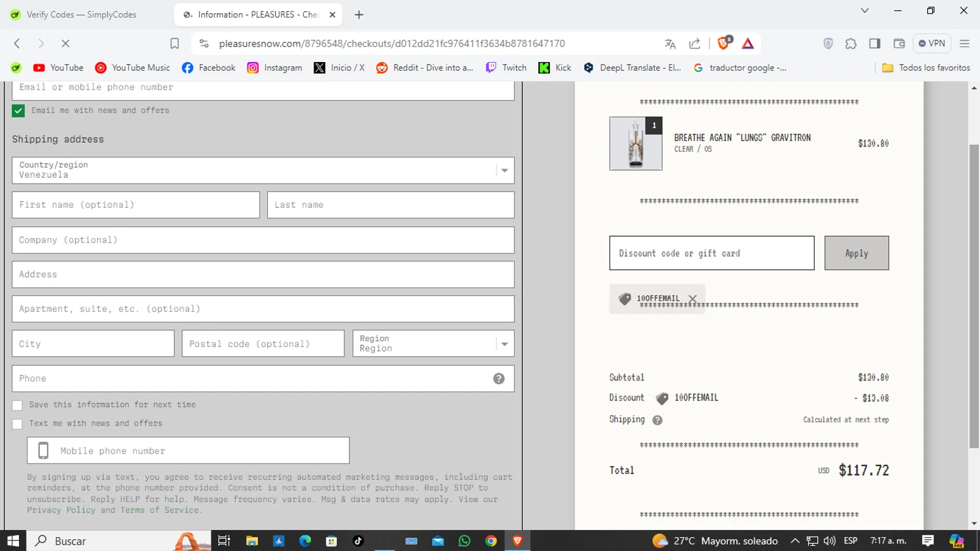The image size is (980, 551).
Task: Click the page vertical scrollbar
Action: (974, 295)
